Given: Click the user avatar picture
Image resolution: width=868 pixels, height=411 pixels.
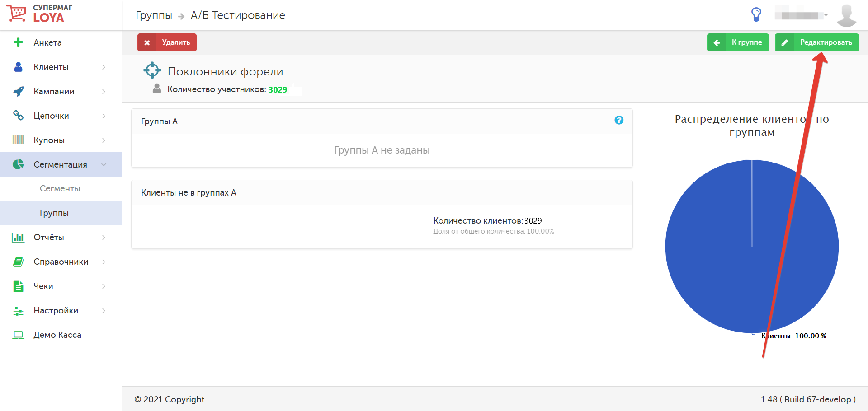Looking at the screenshot, I should 846,15.
